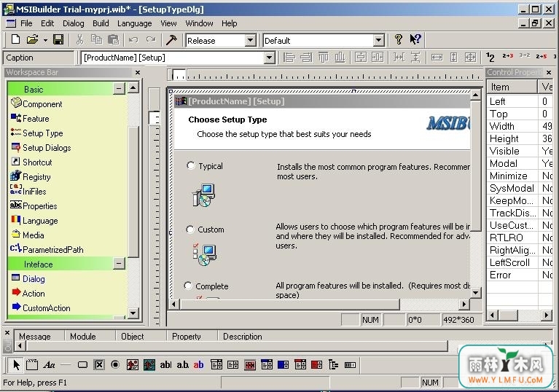Click the Modal property row
559x392 pixels.
pyautogui.click(x=520, y=163)
